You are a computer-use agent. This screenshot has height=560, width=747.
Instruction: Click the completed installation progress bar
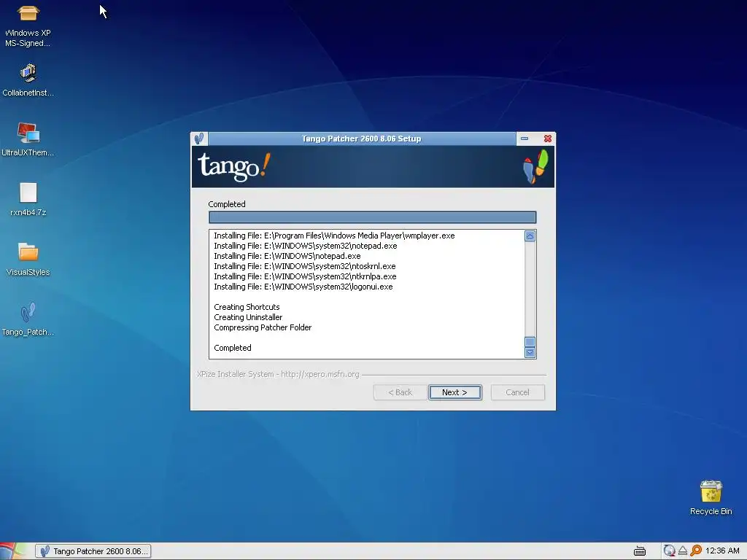pos(373,217)
